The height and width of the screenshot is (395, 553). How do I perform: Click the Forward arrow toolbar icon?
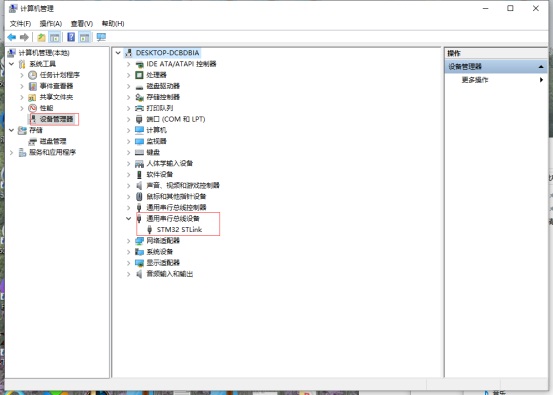tap(24, 37)
